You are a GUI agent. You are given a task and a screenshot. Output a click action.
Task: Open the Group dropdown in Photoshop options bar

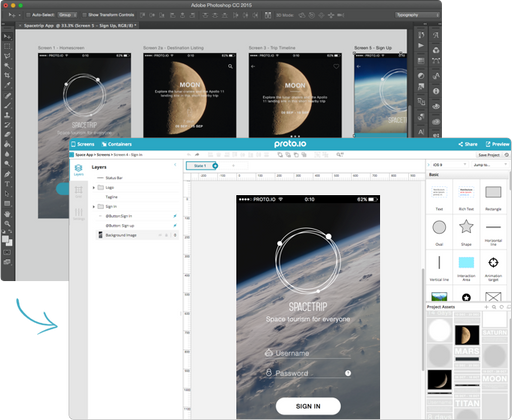click(67, 15)
